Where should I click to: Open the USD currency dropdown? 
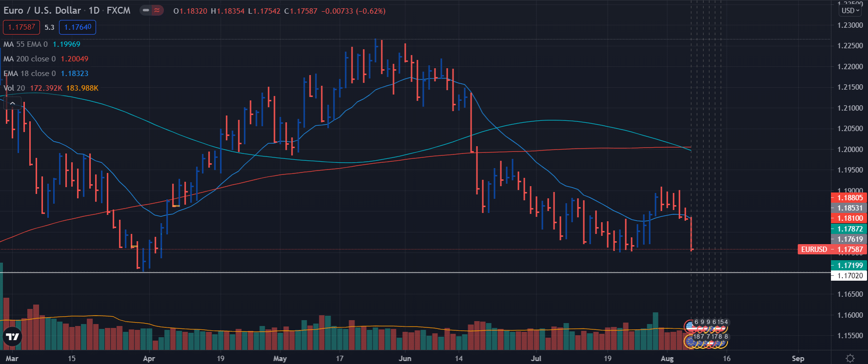(850, 10)
